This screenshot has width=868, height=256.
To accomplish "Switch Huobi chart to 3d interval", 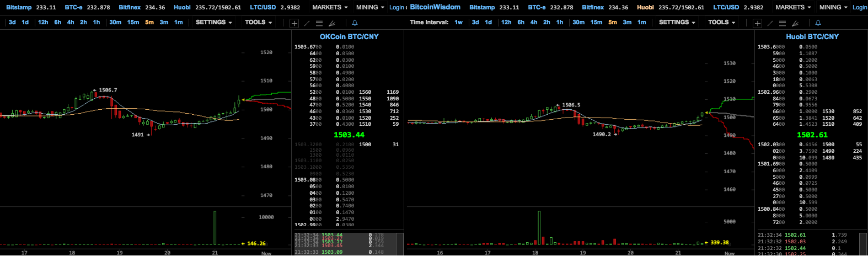I will [x=475, y=22].
